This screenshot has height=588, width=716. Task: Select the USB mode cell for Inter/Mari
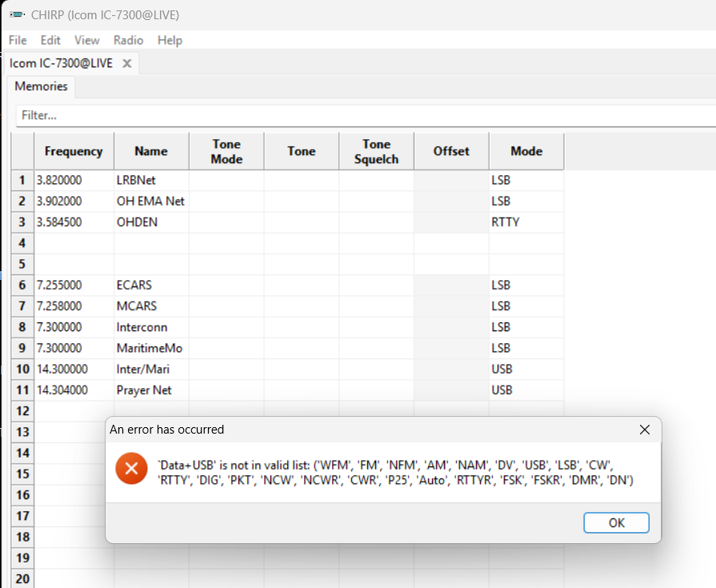click(x=526, y=370)
